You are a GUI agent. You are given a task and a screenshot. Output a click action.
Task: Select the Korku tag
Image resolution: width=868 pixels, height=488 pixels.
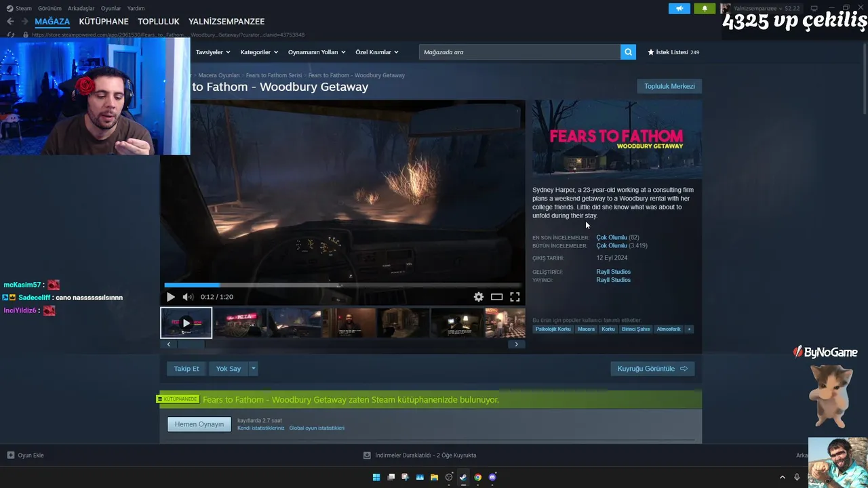608,329
